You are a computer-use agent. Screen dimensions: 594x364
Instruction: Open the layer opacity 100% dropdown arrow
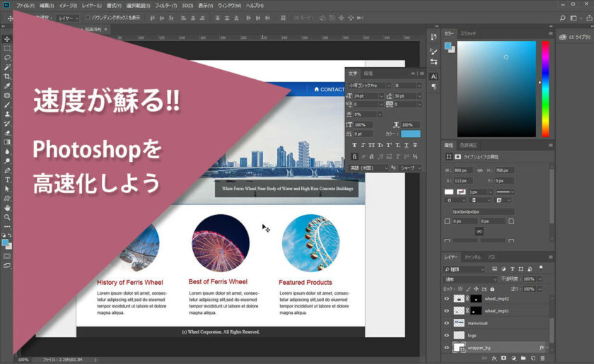(x=540, y=279)
